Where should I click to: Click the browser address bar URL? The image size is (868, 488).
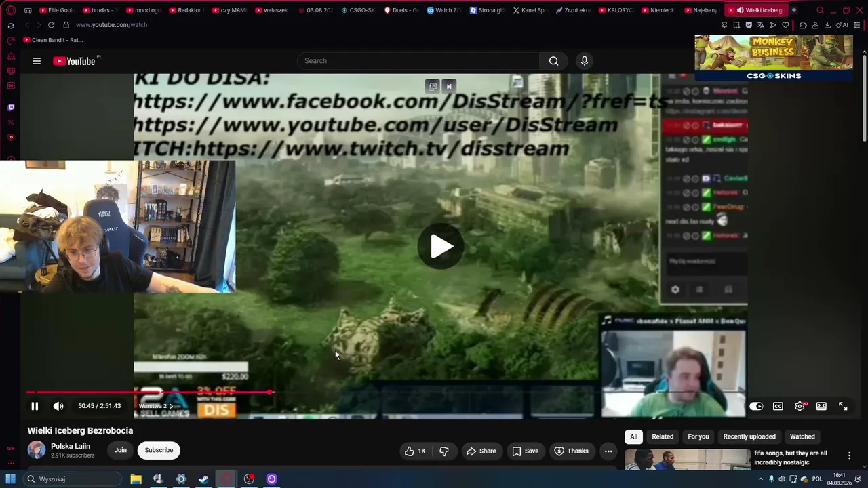(111, 25)
